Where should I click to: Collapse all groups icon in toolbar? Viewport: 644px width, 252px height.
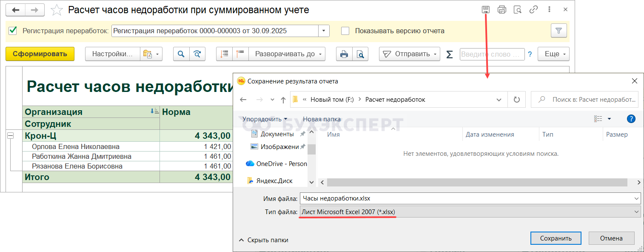coord(225,54)
